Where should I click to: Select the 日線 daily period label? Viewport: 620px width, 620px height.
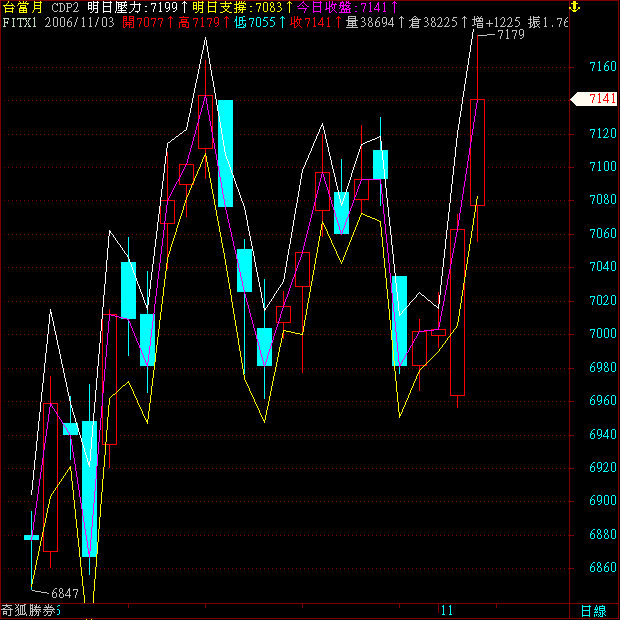pos(593,610)
